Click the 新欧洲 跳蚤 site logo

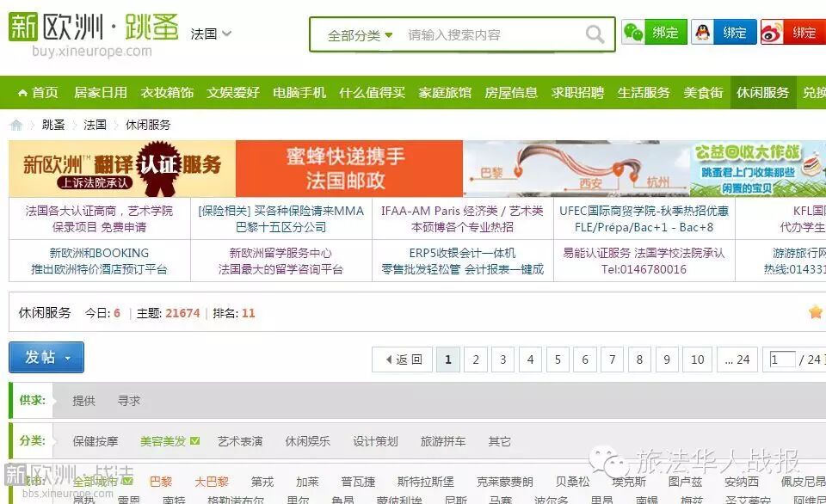coord(94,34)
